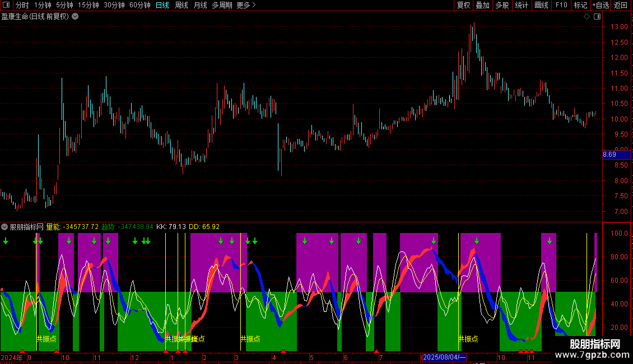Select the 30分钟 period tab
The image size is (633, 364).
114,5
